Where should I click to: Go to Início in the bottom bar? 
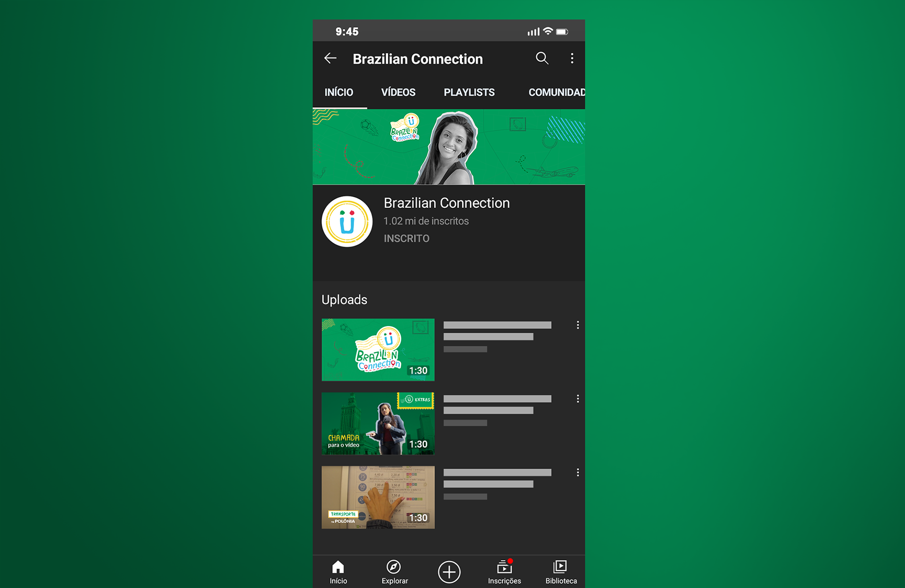pyautogui.click(x=338, y=572)
